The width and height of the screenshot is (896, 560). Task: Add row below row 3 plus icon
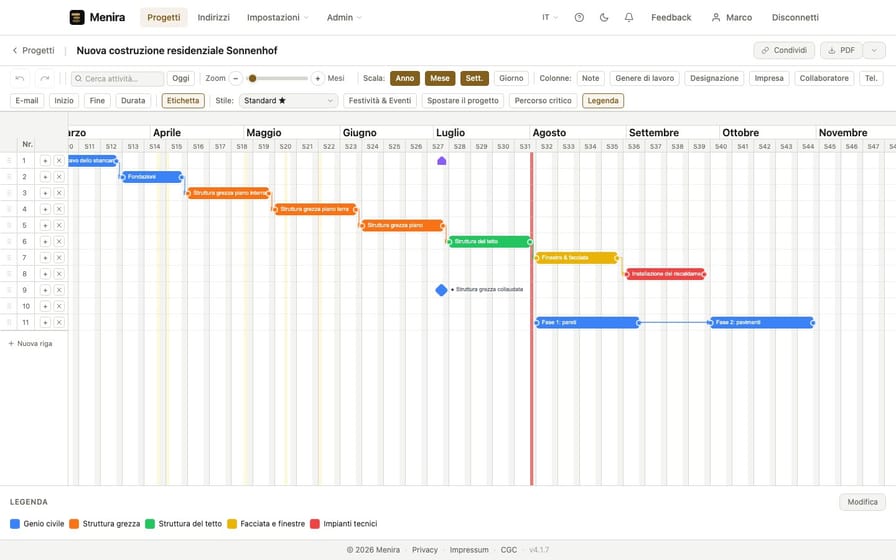click(45, 193)
